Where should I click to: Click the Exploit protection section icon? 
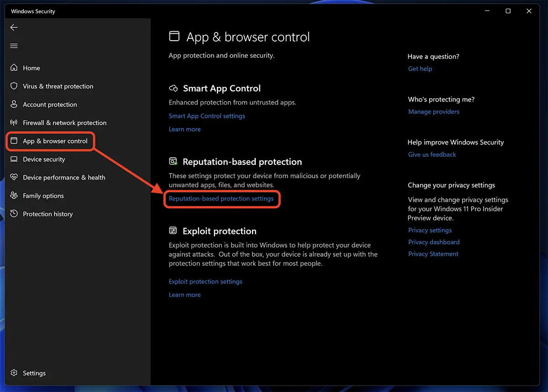pos(173,231)
